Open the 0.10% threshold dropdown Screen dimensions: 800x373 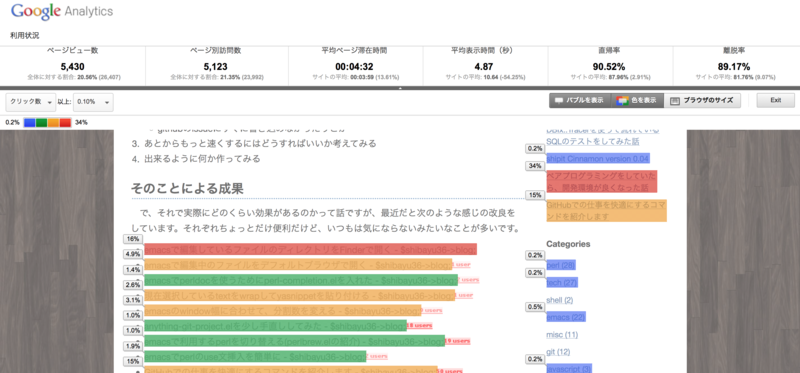point(93,102)
